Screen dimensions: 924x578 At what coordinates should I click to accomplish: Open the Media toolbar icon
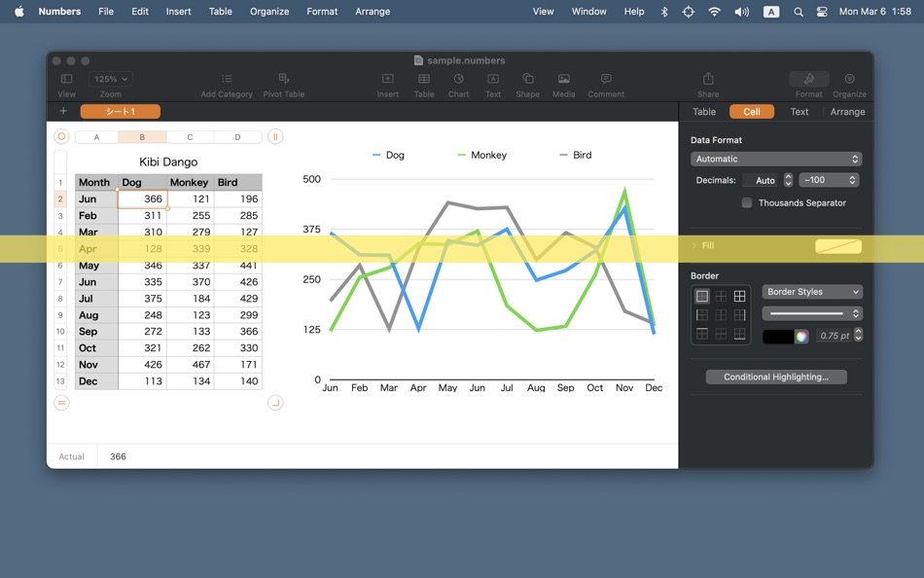[564, 79]
